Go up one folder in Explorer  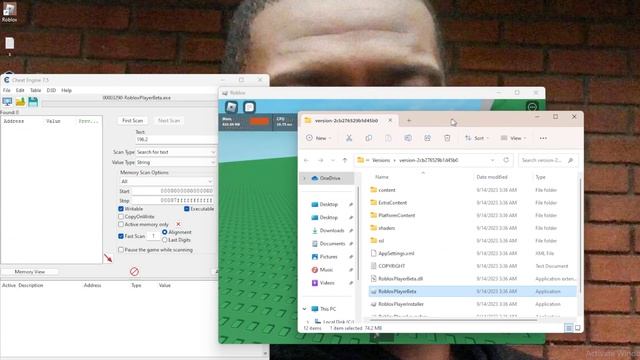[x=345, y=160]
